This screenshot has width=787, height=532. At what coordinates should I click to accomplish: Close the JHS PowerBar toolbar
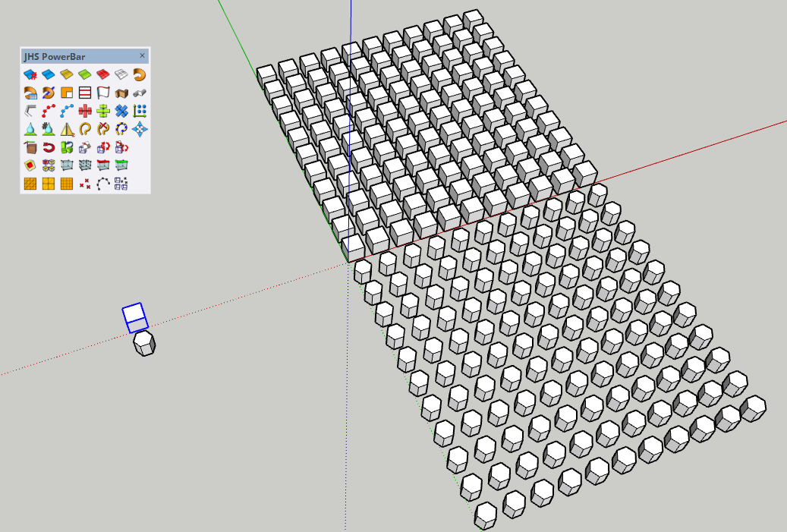pyautogui.click(x=142, y=55)
